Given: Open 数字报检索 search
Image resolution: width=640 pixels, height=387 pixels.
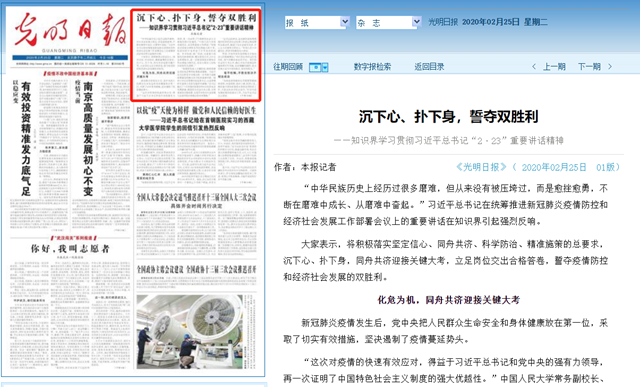Looking at the screenshot, I should pyautogui.click(x=372, y=67).
